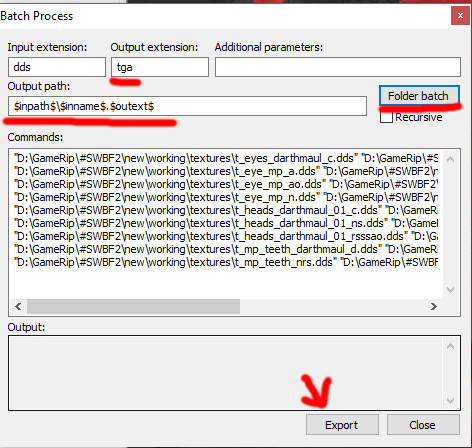Select the t_eyes_darthmaul_c.dds command line
This screenshot has height=448, width=472.
coord(226,158)
